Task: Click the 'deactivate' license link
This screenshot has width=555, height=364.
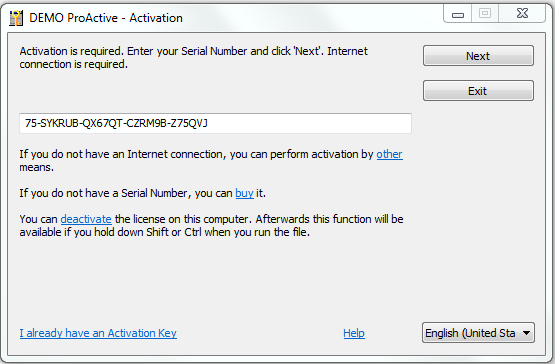Action: click(86, 219)
